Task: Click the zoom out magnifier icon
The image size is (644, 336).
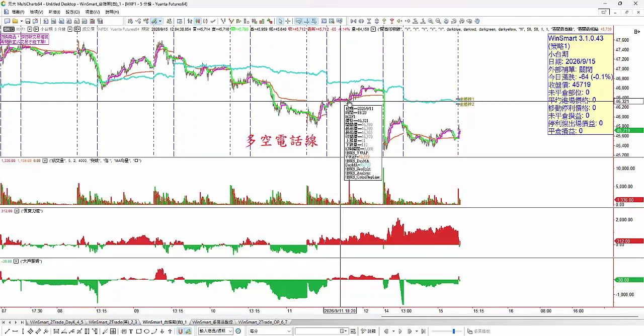Action: click(x=438, y=21)
